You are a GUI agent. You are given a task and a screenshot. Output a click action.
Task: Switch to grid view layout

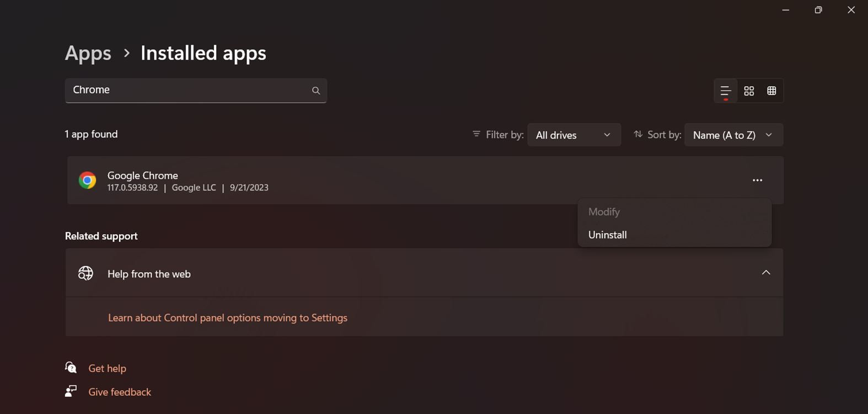click(x=749, y=91)
